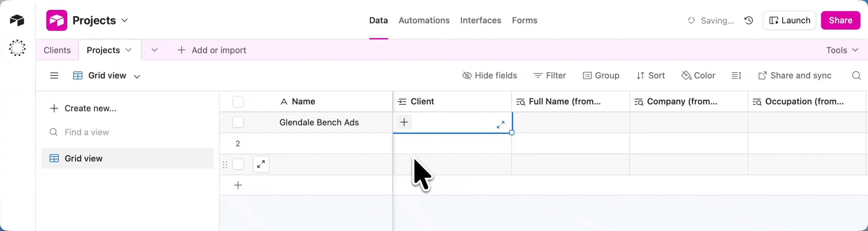Click the plus icon in Client cell

point(404,122)
